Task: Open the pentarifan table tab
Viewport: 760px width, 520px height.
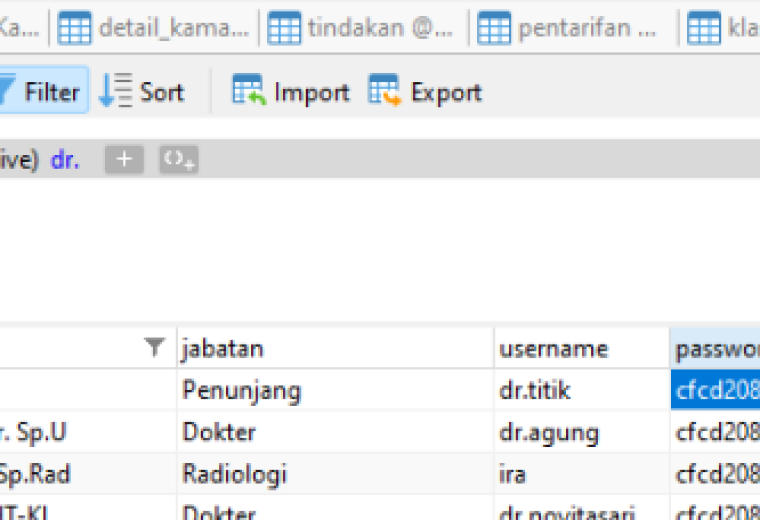Action: pyautogui.click(x=568, y=28)
